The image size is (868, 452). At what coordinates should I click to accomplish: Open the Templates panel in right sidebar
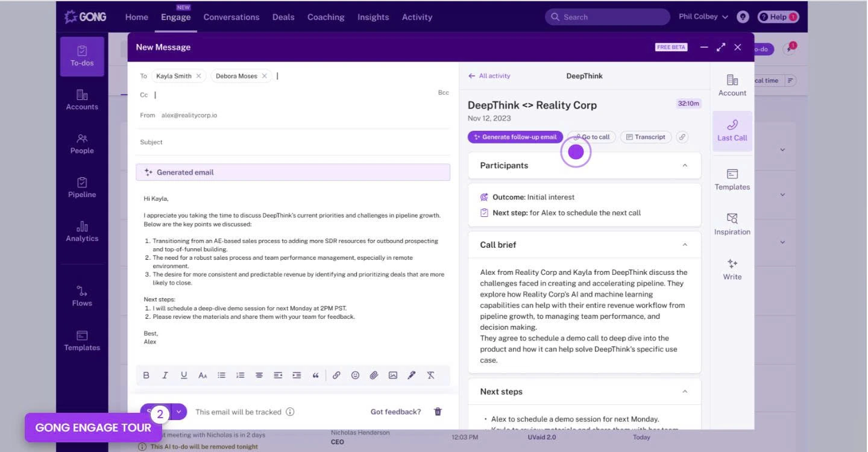[x=732, y=180]
